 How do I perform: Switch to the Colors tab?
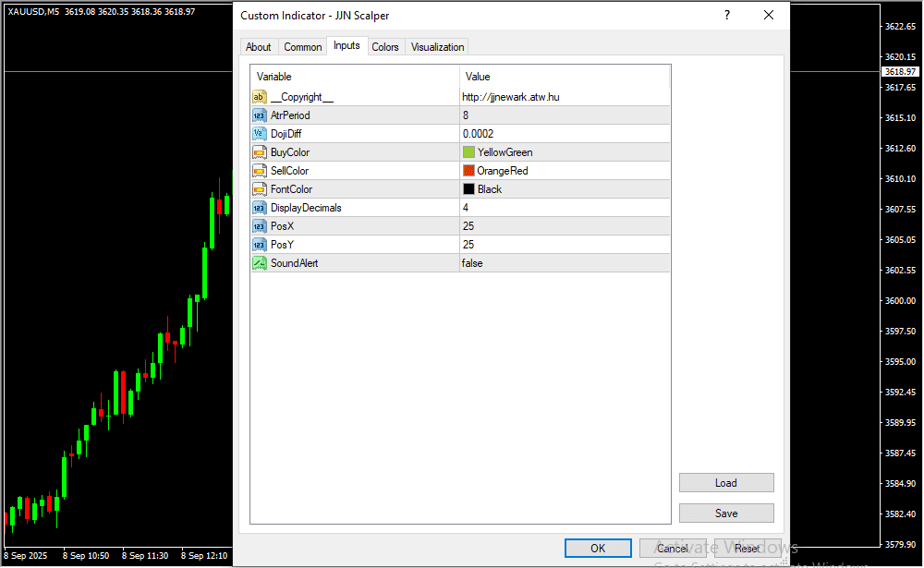click(385, 47)
